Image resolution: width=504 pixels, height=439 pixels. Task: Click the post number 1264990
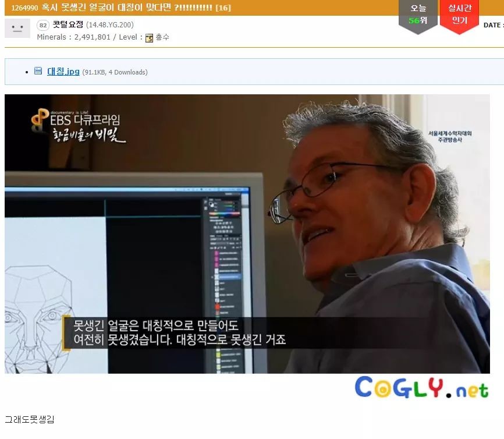25,8
